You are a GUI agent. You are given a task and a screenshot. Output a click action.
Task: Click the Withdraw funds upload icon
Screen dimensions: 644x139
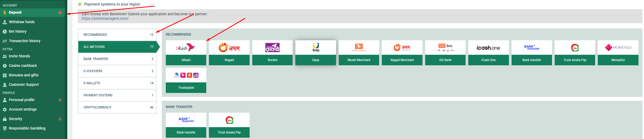pyautogui.click(x=5, y=22)
